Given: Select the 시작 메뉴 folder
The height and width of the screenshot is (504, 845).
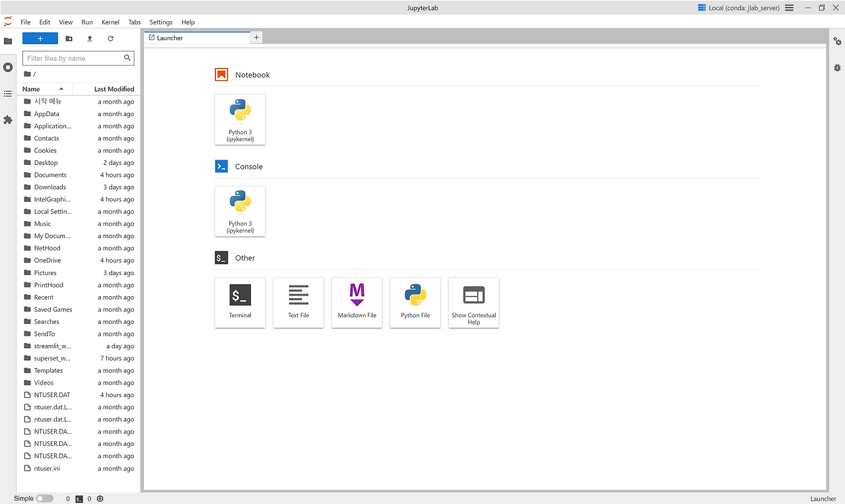Looking at the screenshot, I should pyautogui.click(x=79, y=102).
